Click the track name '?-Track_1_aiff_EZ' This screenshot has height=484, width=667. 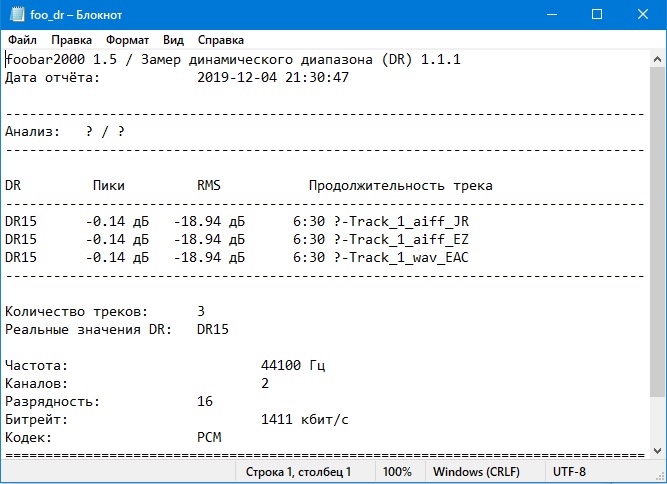pyautogui.click(x=401, y=239)
